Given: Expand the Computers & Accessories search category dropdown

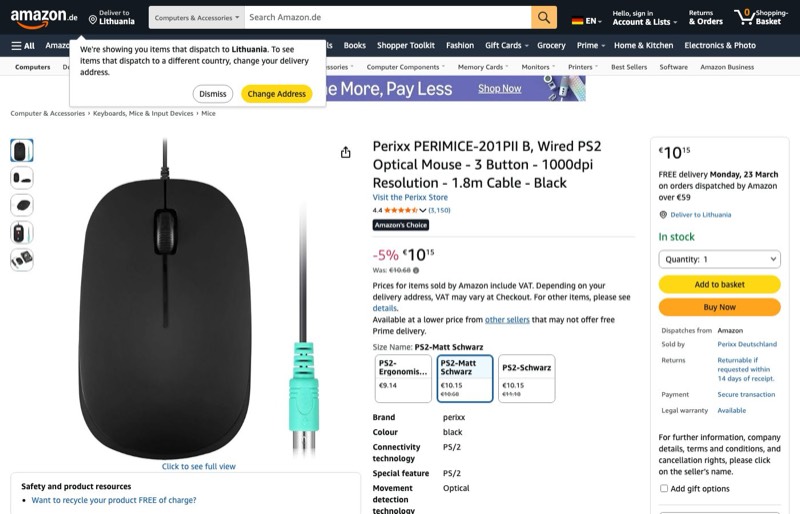Looking at the screenshot, I should point(196,18).
